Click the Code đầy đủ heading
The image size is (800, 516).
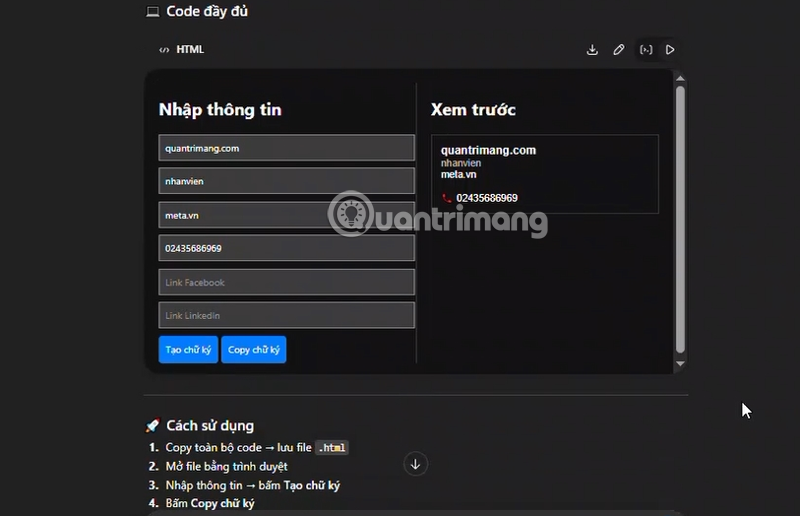pyautogui.click(x=207, y=11)
